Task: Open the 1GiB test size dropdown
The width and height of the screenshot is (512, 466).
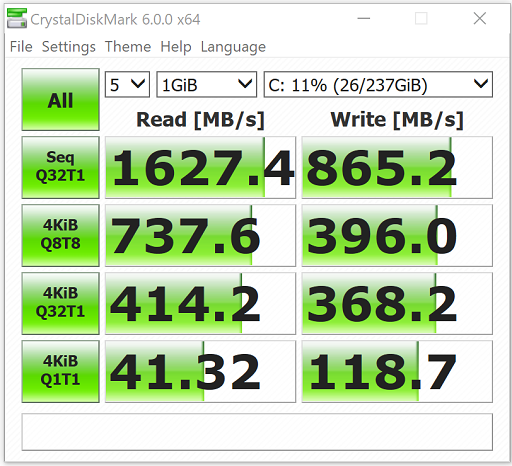Action: pyautogui.click(x=207, y=84)
